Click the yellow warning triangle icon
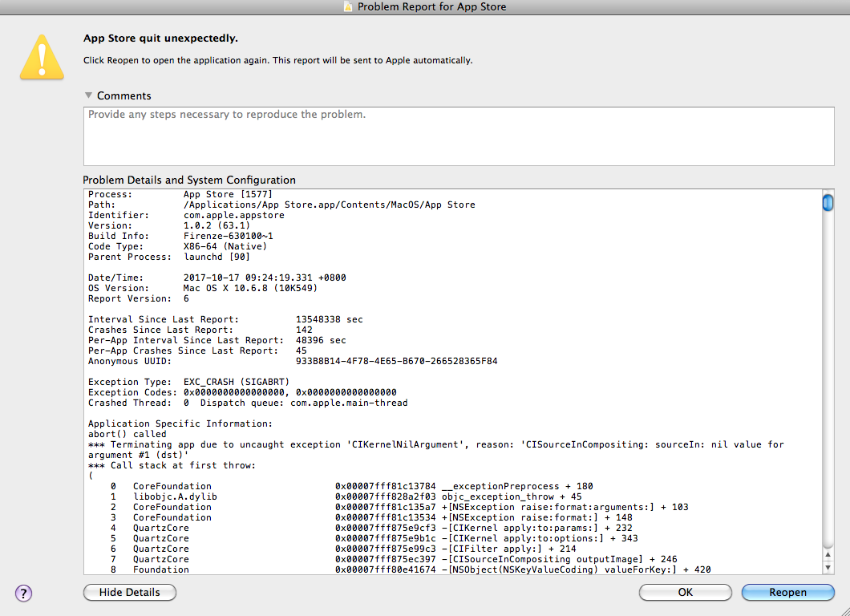Screen dimensions: 850x616 coord(42,58)
